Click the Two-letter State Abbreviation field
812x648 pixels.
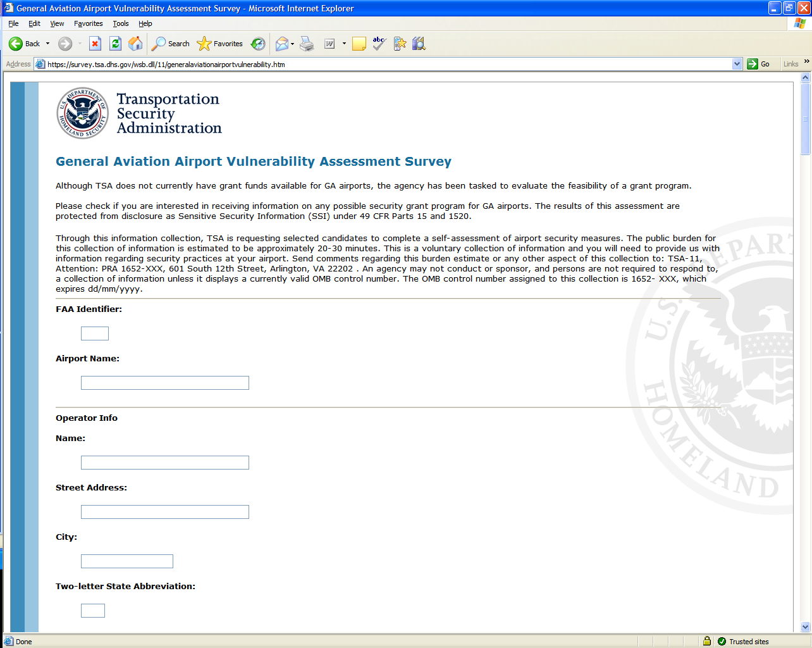pos(93,611)
